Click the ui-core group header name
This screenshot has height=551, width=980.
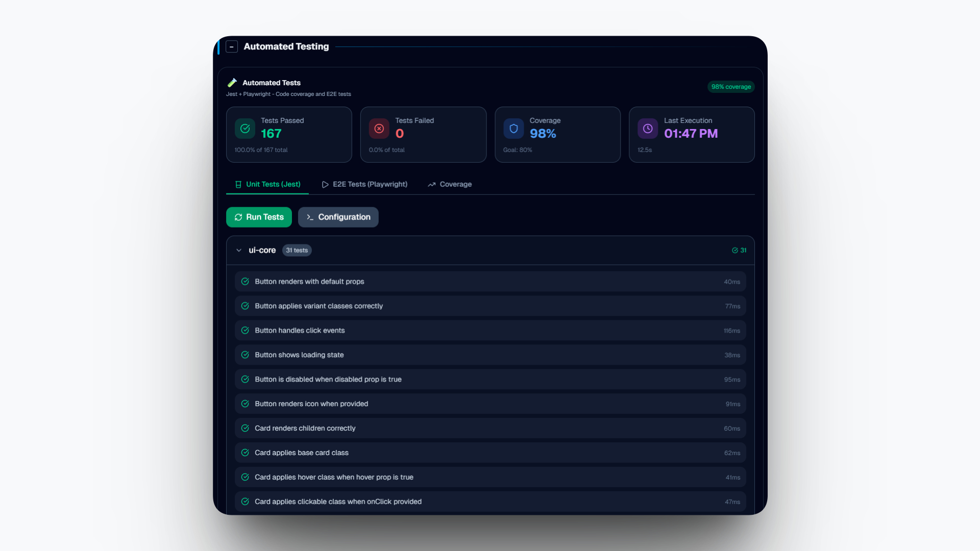(262, 251)
